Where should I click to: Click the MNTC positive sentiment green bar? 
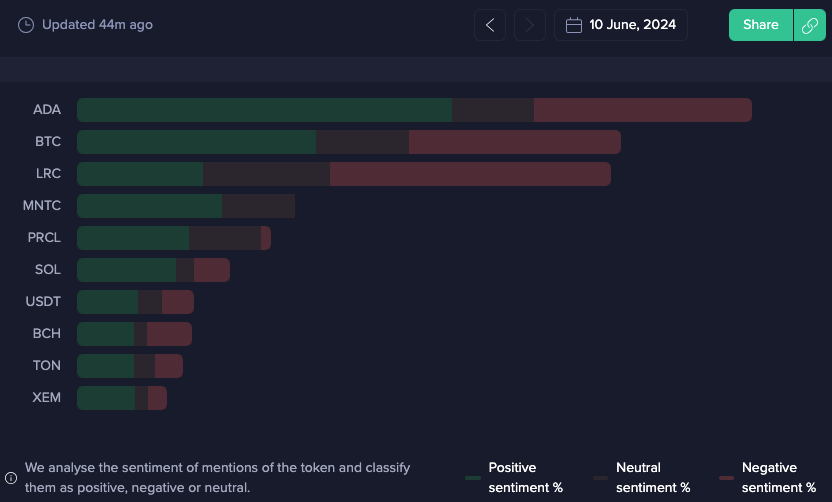[x=150, y=206]
